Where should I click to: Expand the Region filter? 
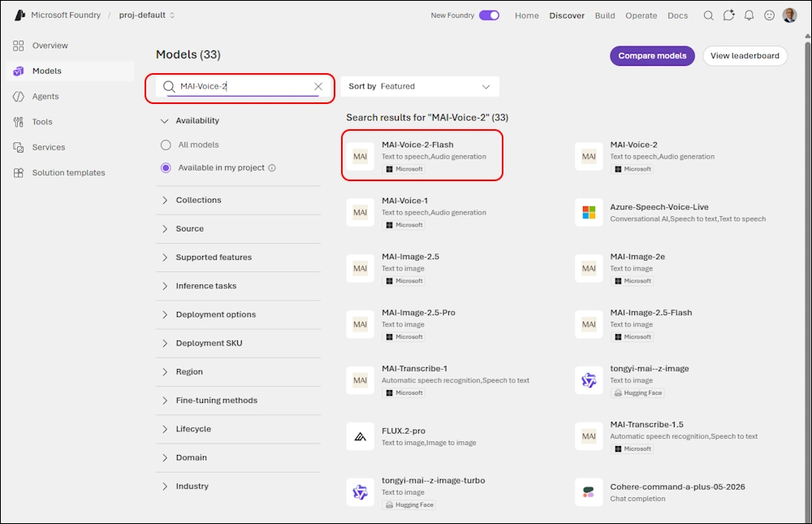click(x=238, y=371)
